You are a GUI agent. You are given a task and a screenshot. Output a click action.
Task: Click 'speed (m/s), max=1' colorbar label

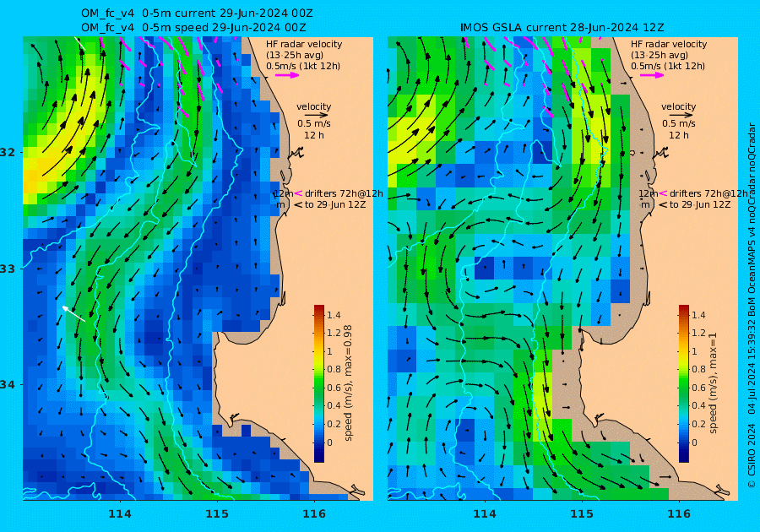713,383
